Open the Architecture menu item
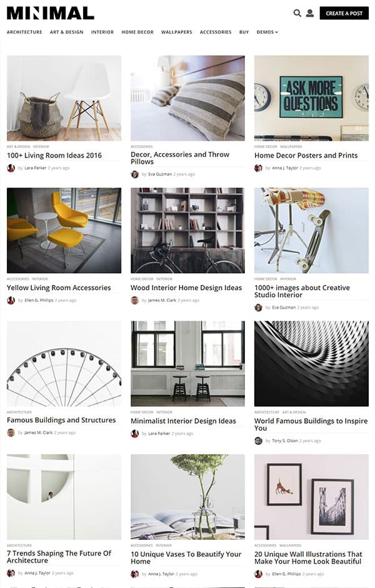 pos(24,32)
